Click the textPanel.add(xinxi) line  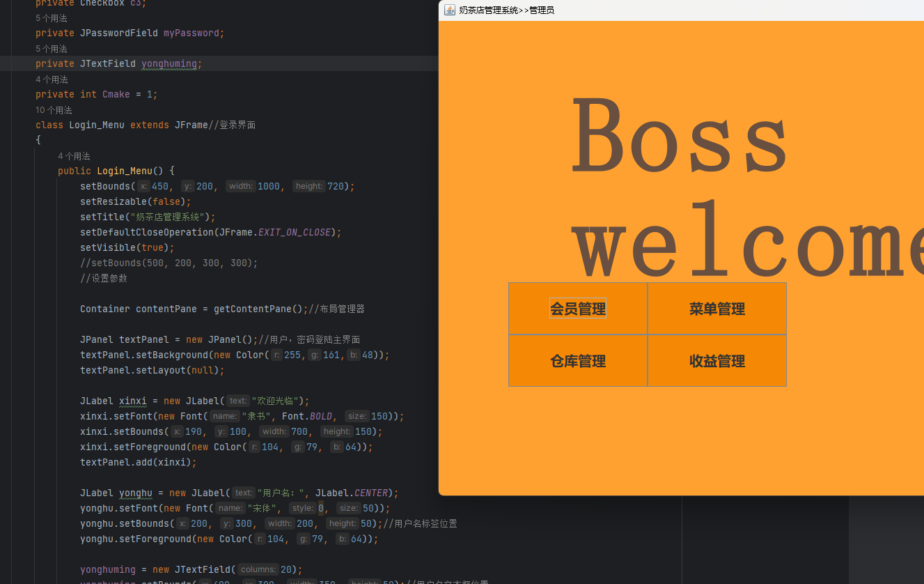point(139,462)
